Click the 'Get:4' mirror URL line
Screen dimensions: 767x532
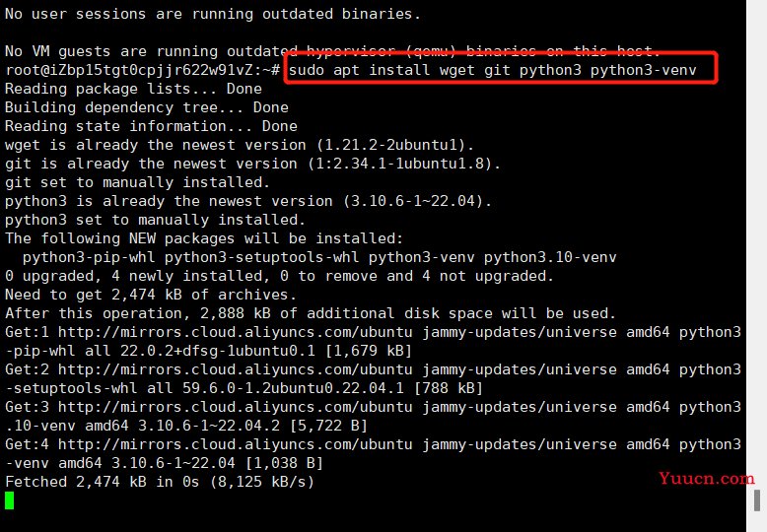point(373,444)
